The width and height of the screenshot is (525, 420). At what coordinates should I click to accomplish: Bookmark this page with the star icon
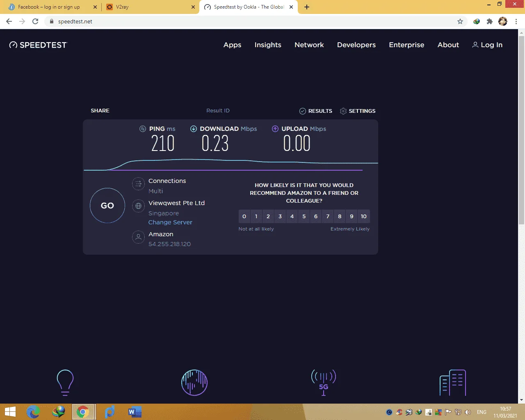(460, 21)
